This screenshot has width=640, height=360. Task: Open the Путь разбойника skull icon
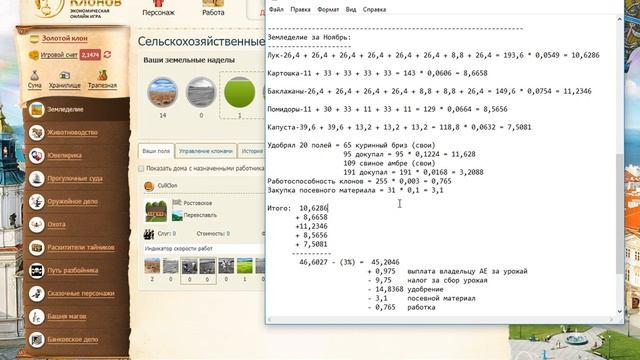click(x=36, y=270)
